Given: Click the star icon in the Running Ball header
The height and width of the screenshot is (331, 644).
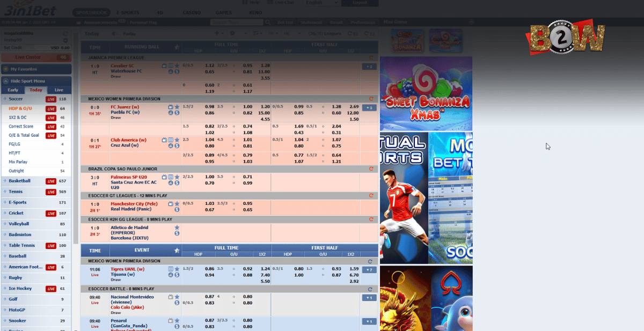Looking at the screenshot, I should click(177, 46).
